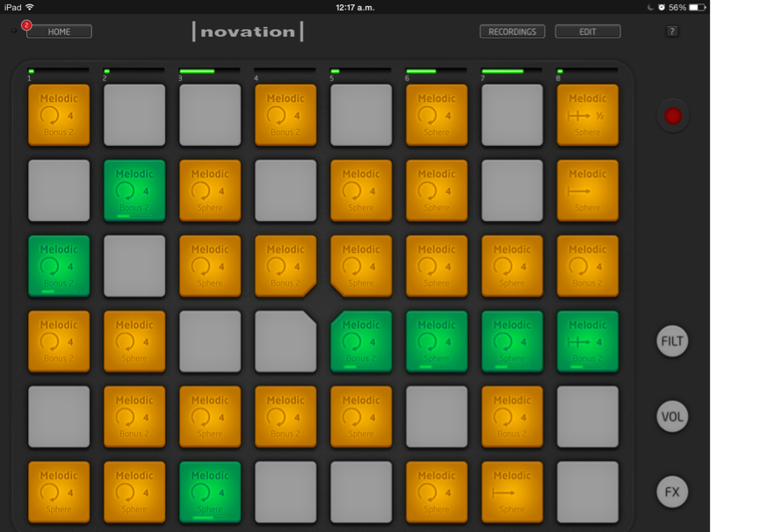Toggle the green Bonus 2 loop in column 5

point(361,341)
